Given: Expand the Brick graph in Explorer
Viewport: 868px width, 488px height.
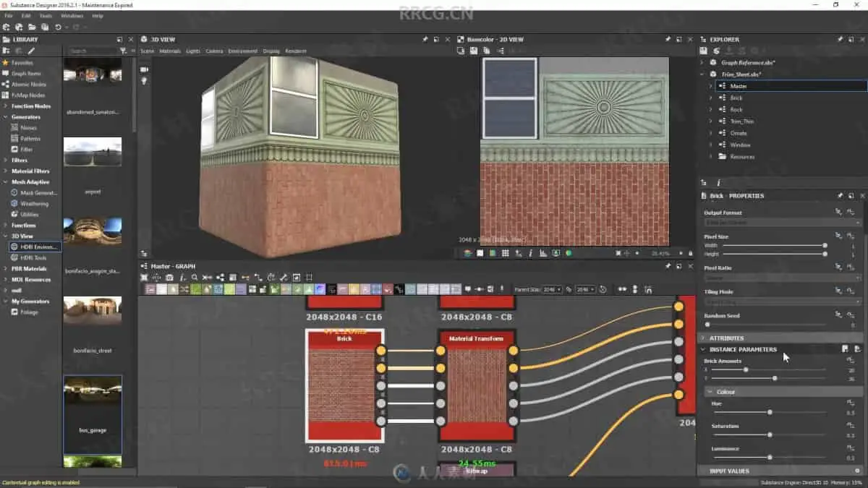Looking at the screenshot, I should click(710, 98).
